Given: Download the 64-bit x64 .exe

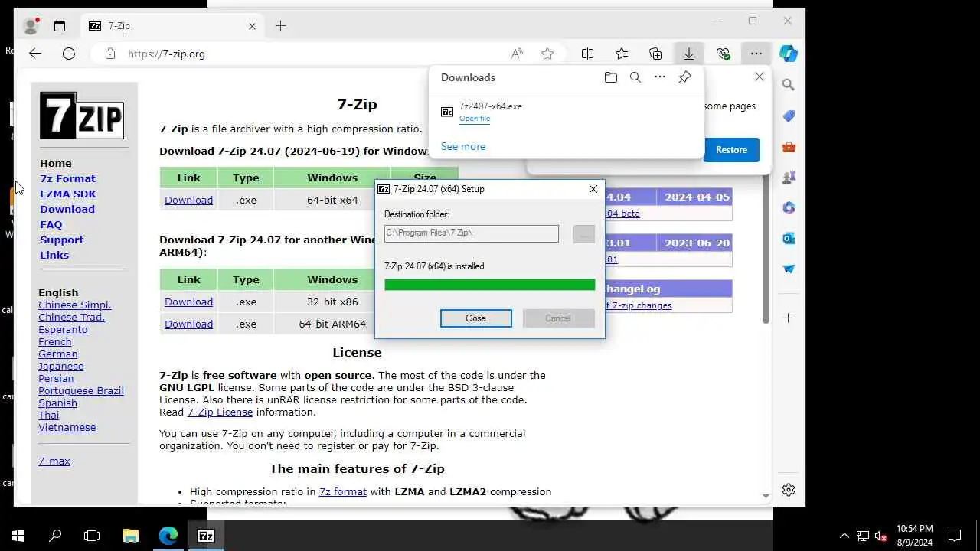Looking at the screenshot, I should point(188,200).
